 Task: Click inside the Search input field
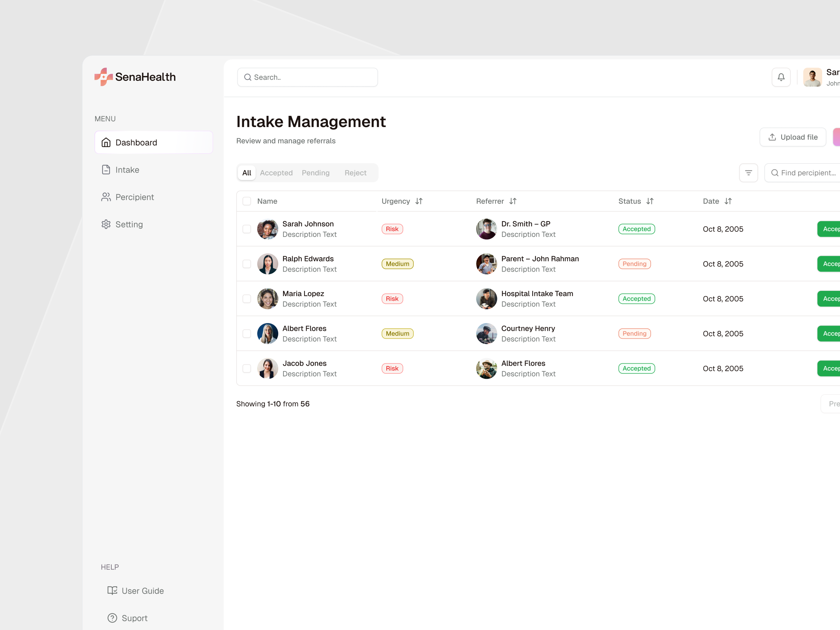[308, 77]
